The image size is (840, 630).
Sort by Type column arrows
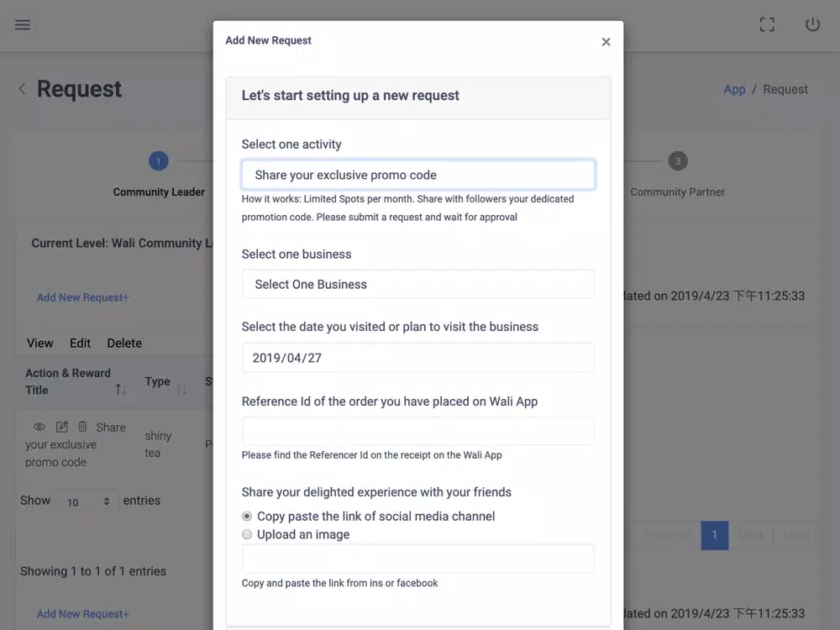(181, 389)
